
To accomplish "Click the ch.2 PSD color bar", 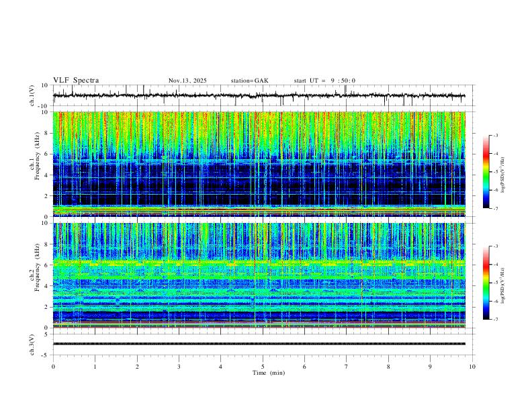I will point(486,283).
